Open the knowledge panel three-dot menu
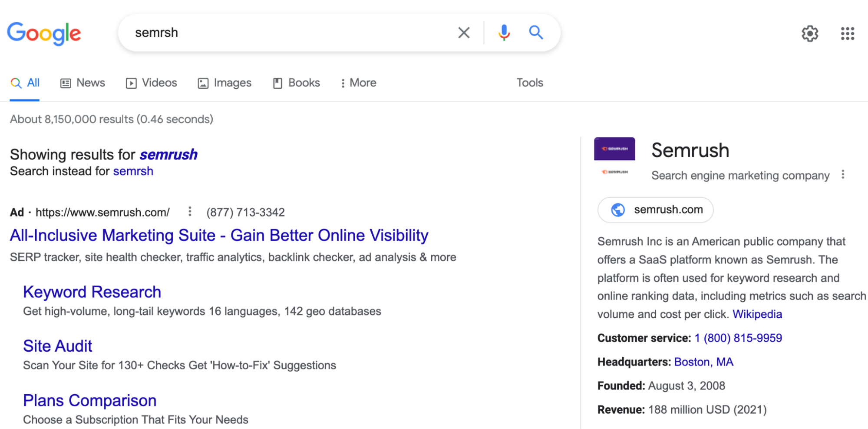Image resolution: width=868 pixels, height=429 pixels. [843, 175]
